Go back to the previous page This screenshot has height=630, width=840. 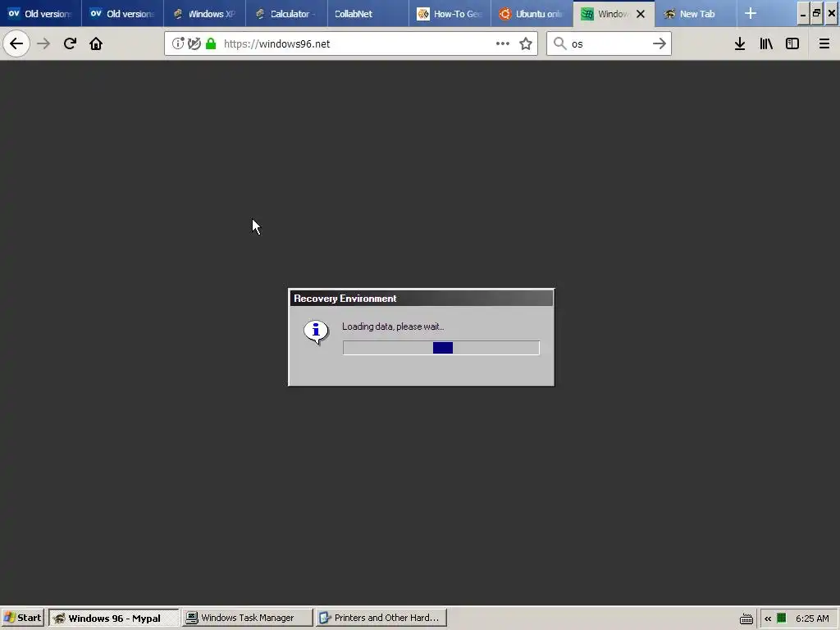[16, 43]
